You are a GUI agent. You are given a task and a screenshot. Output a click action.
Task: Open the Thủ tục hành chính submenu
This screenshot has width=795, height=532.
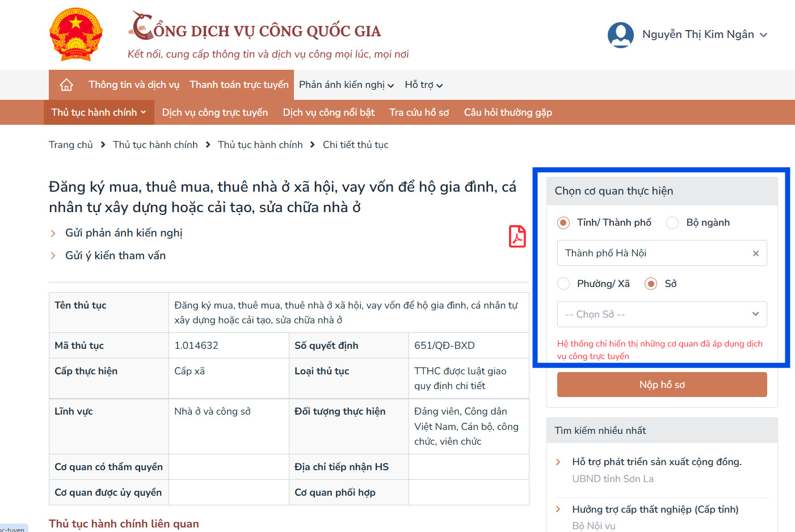pos(99,112)
